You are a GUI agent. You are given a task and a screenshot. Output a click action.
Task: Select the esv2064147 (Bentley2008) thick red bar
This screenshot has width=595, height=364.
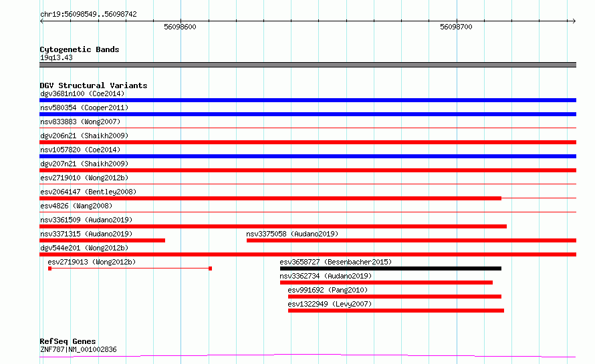271,198
